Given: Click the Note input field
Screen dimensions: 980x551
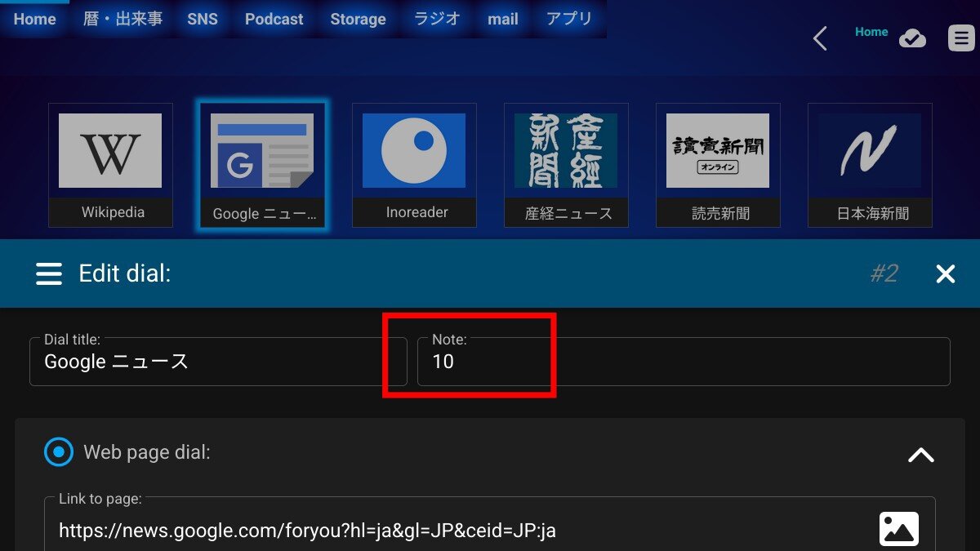Looking at the screenshot, I should point(684,362).
